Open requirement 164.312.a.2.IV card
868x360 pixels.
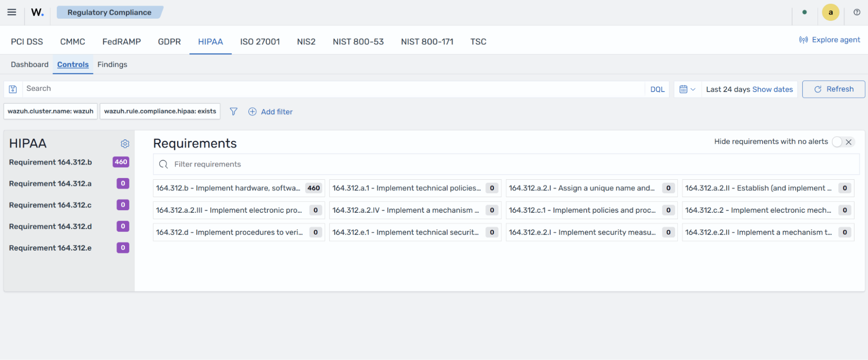click(x=415, y=210)
